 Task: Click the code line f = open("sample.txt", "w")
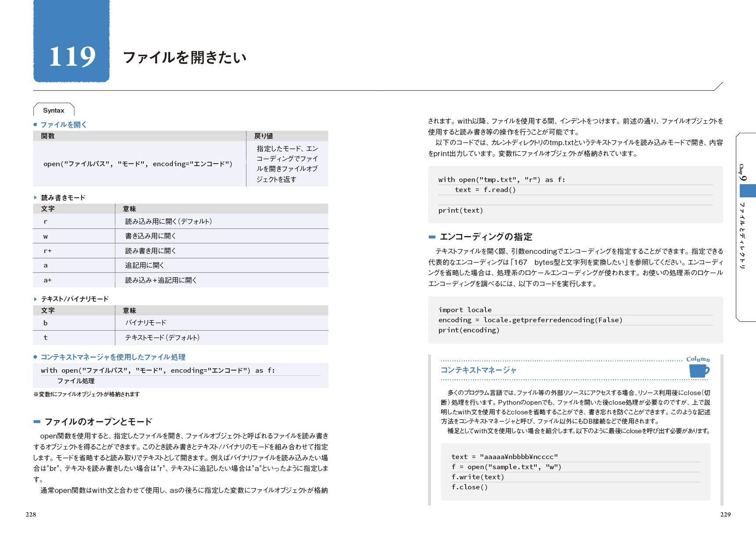(x=506, y=467)
